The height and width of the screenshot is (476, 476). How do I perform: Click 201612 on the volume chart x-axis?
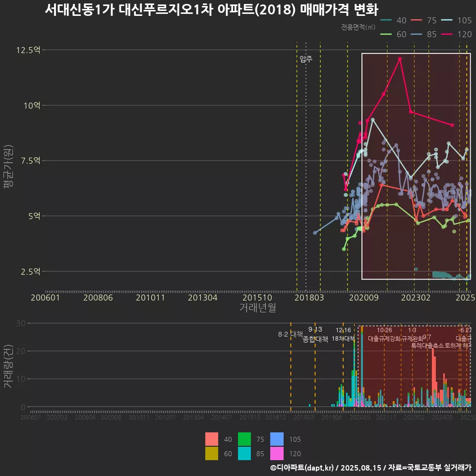coord(276,417)
